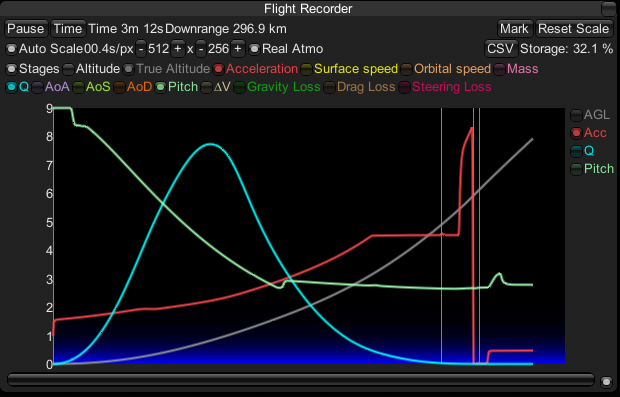Decrease graph height with minus before 256
The image size is (620, 397).
(201, 49)
